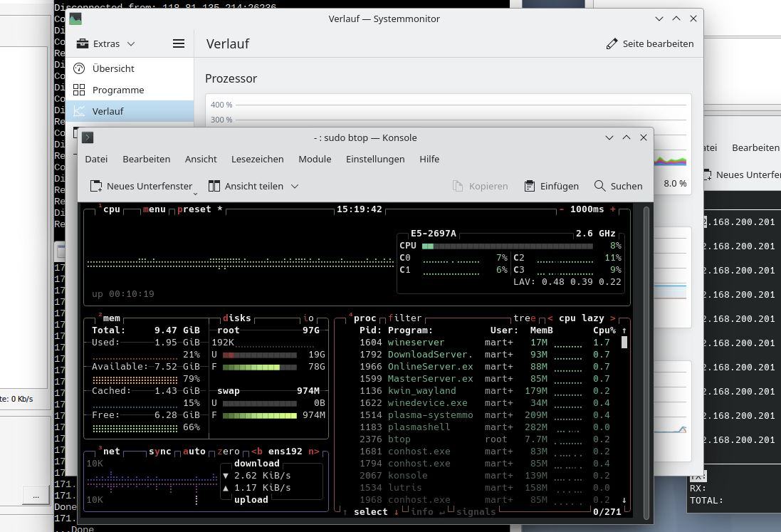Toggle net auto scaling in btop
The height and width of the screenshot is (532, 781).
[x=194, y=452]
